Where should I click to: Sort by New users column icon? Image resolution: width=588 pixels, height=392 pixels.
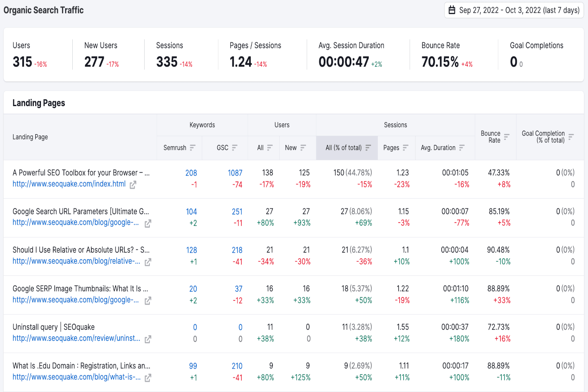pos(303,148)
